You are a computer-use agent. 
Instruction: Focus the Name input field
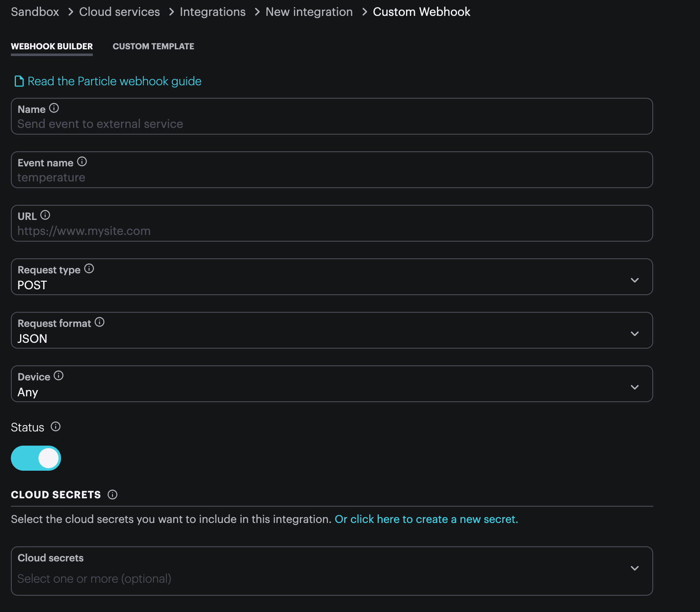332,116
